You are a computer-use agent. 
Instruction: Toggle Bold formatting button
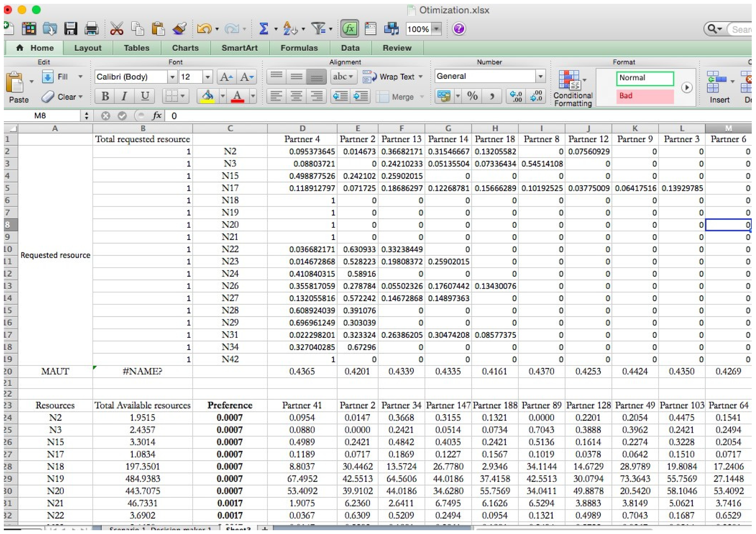click(x=105, y=97)
